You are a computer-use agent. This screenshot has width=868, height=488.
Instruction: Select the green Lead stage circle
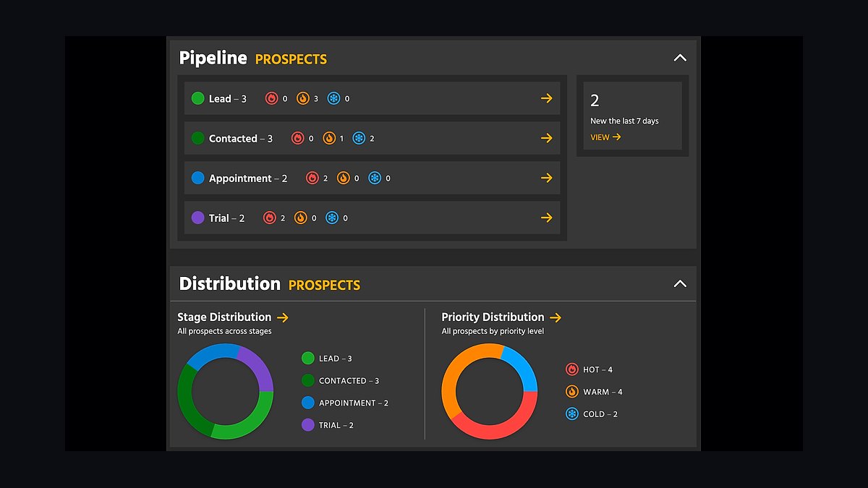pos(197,98)
